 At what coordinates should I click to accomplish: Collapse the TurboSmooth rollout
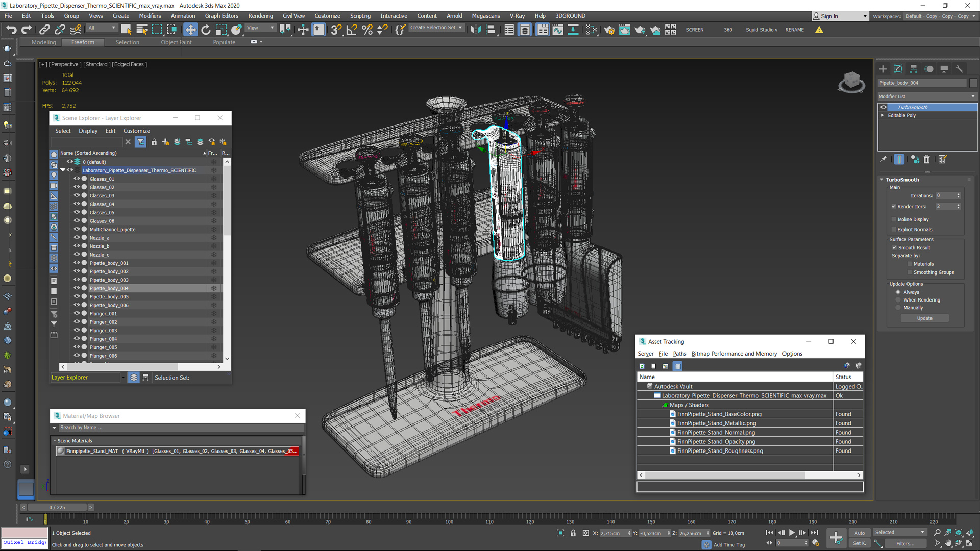(881, 180)
